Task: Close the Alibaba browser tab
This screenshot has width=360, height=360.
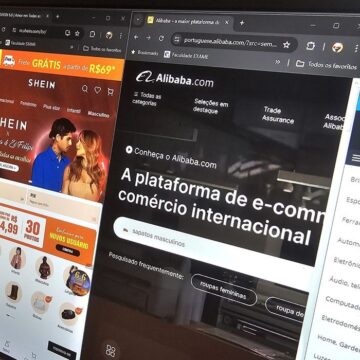Action: click(x=227, y=22)
